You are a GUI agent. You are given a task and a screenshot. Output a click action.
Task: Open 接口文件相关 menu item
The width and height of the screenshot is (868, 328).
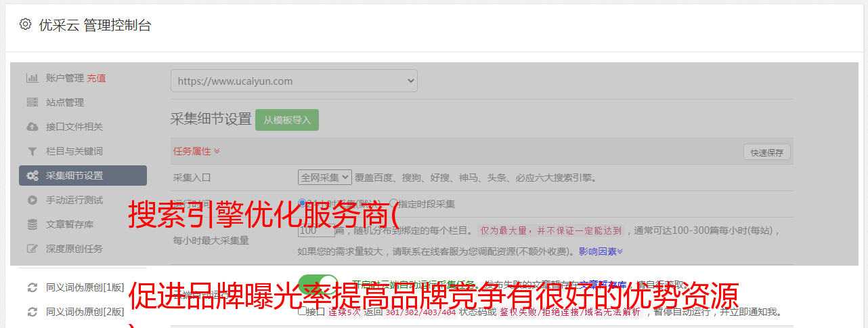pyautogui.click(x=74, y=127)
